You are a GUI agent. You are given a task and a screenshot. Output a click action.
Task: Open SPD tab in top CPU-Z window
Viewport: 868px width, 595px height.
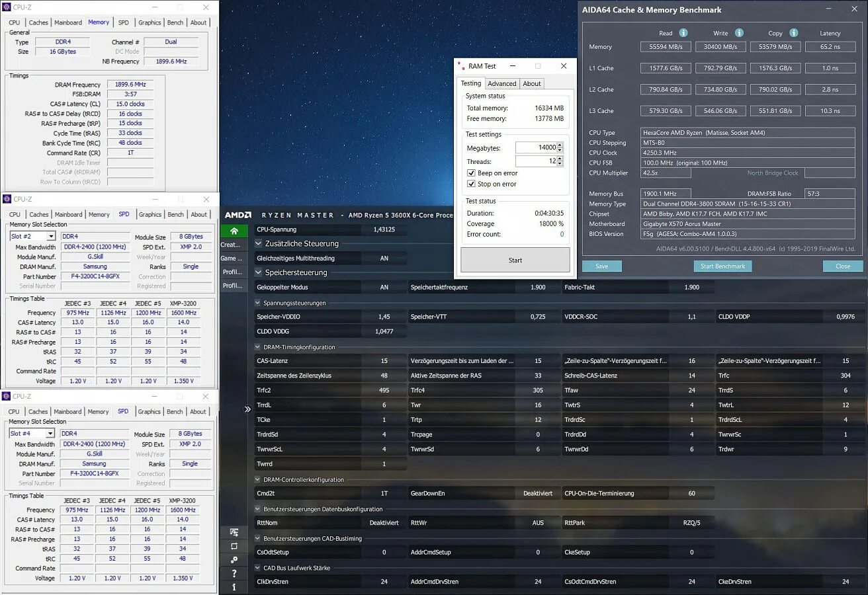tap(124, 22)
